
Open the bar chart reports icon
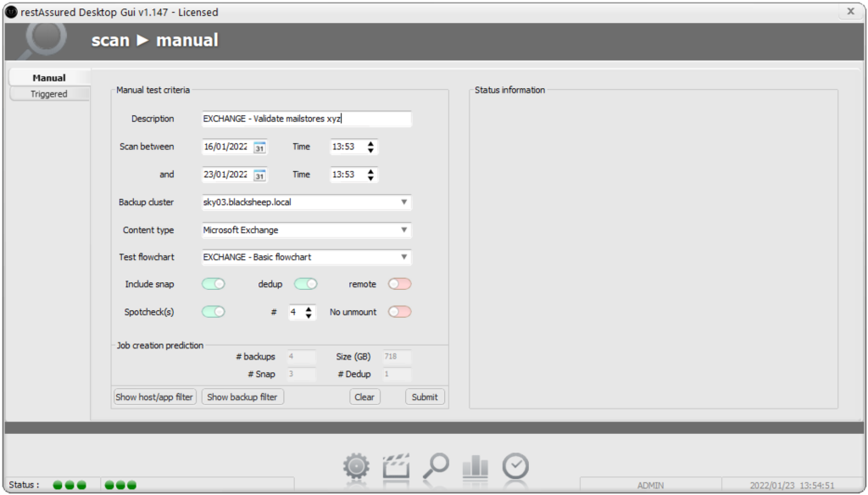pyautogui.click(x=475, y=465)
